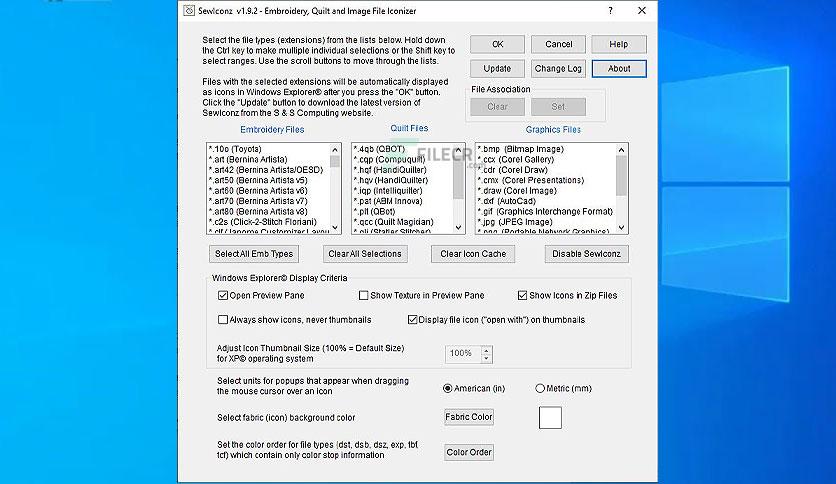Open the Fabric Color picker button
Viewport: 836px width, 484px height.
tap(469, 417)
